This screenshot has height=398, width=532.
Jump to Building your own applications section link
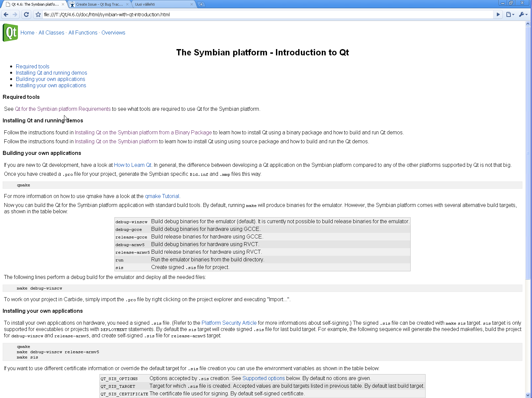click(x=50, y=79)
